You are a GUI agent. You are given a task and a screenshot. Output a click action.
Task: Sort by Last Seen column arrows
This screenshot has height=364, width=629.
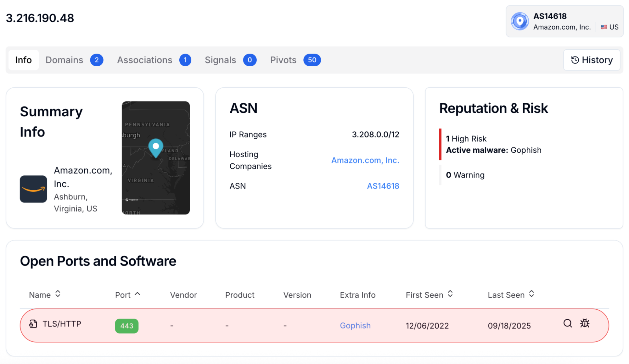tap(531, 294)
